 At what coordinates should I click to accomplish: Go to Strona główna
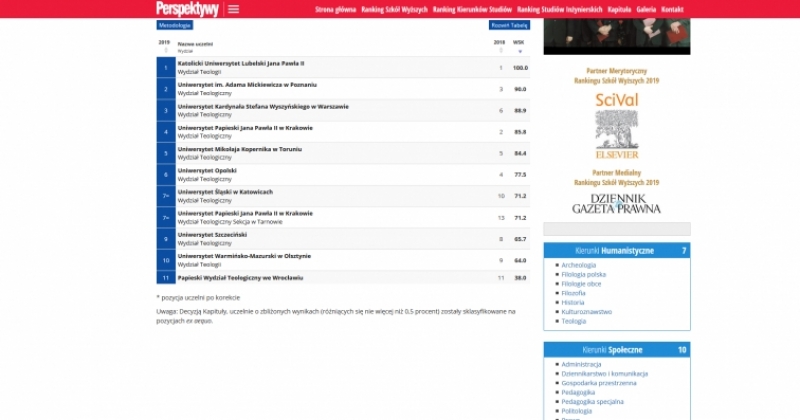pyautogui.click(x=335, y=9)
